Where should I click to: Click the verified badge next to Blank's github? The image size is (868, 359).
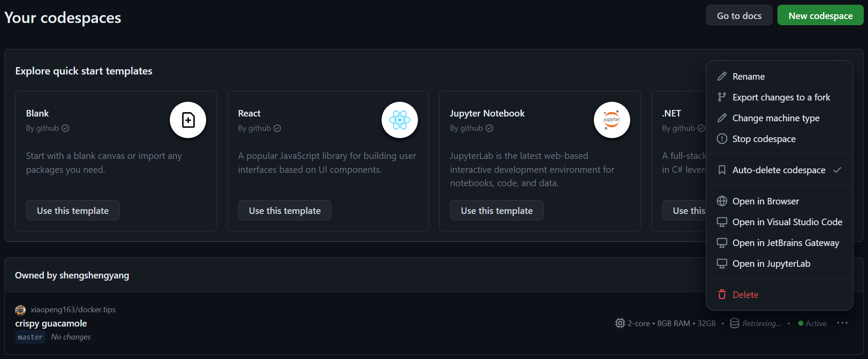65,128
